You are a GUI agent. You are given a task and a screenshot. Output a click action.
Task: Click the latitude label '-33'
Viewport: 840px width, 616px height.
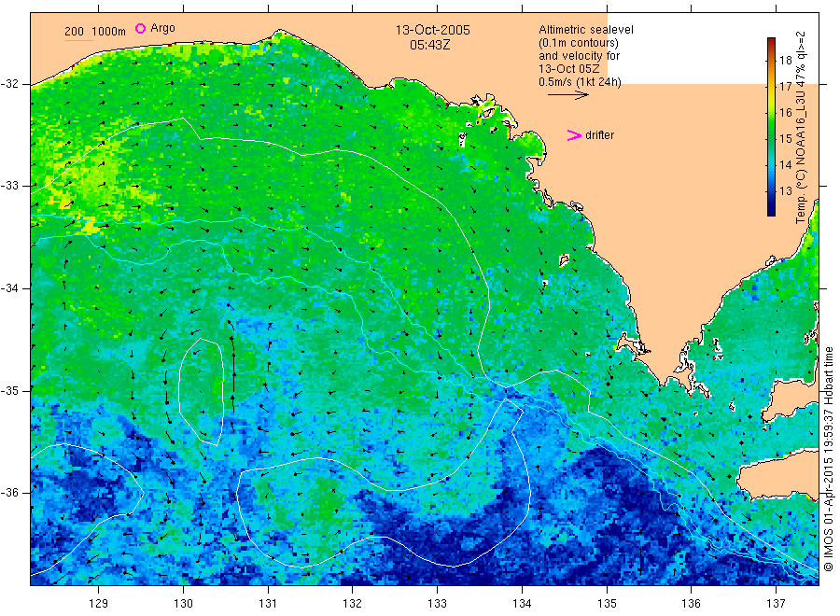[x=9, y=186]
